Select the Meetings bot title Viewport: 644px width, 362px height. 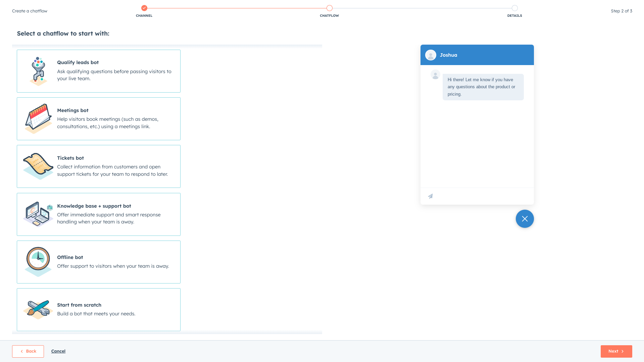click(73, 110)
